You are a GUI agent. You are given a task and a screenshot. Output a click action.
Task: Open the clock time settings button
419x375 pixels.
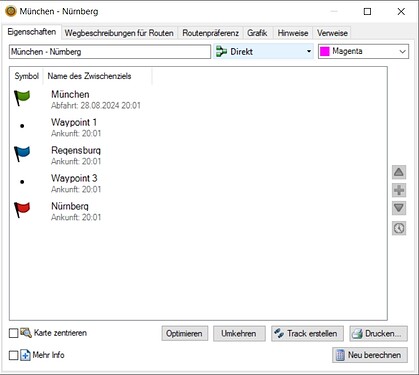pyautogui.click(x=399, y=228)
